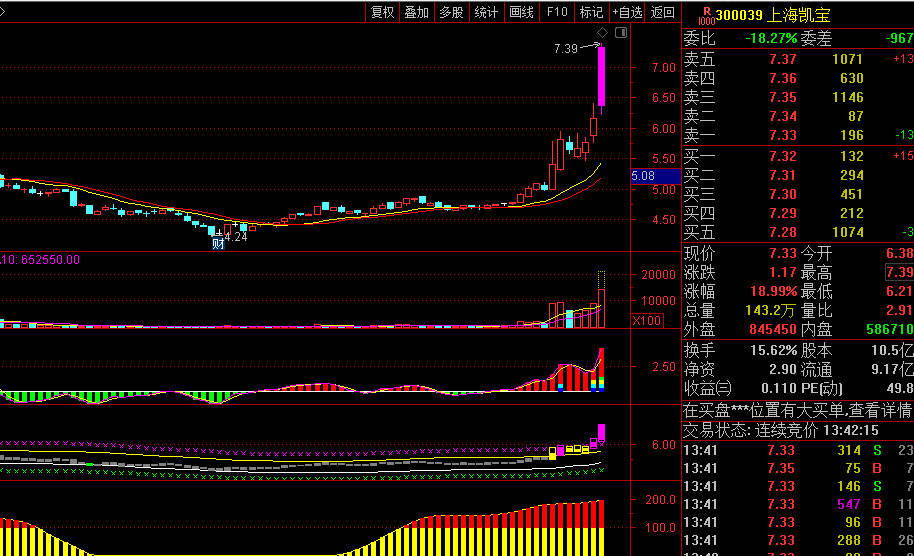Open the 统计 statistics menu

[486, 12]
